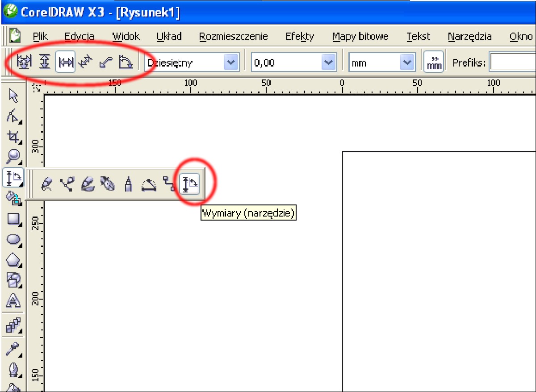Select the Ellipse tool in the toolbox
Image resolution: width=536 pixels, height=392 pixels.
[14, 239]
